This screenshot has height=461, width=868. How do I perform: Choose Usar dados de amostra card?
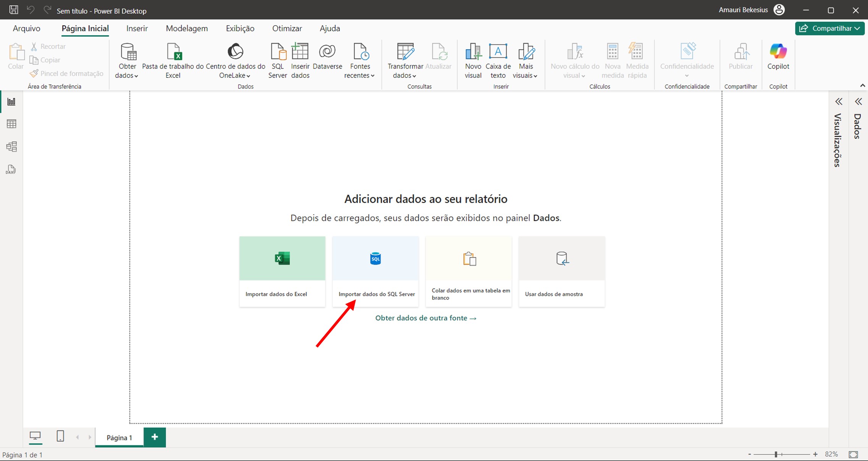pyautogui.click(x=562, y=271)
